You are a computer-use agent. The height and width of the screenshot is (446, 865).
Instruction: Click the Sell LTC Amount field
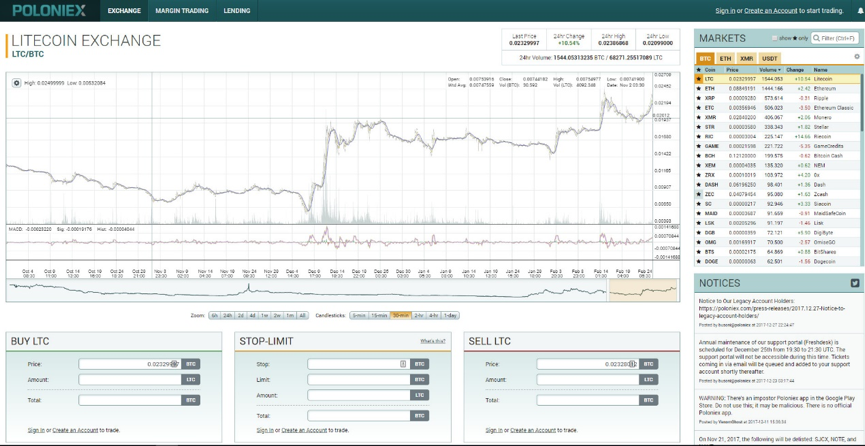click(x=588, y=380)
